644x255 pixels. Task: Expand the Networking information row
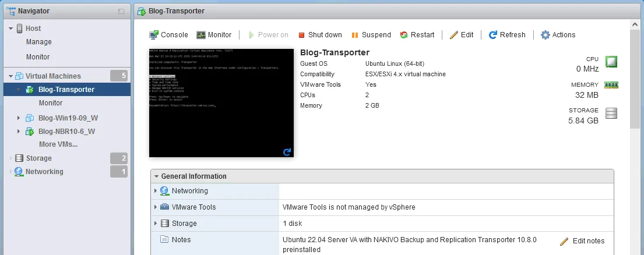156,191
